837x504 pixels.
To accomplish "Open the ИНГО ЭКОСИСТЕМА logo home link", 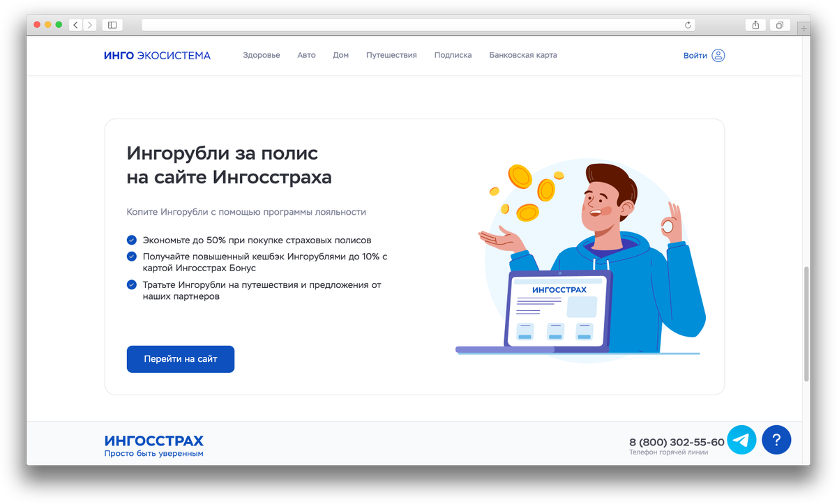I will click(x=157, y=55).
